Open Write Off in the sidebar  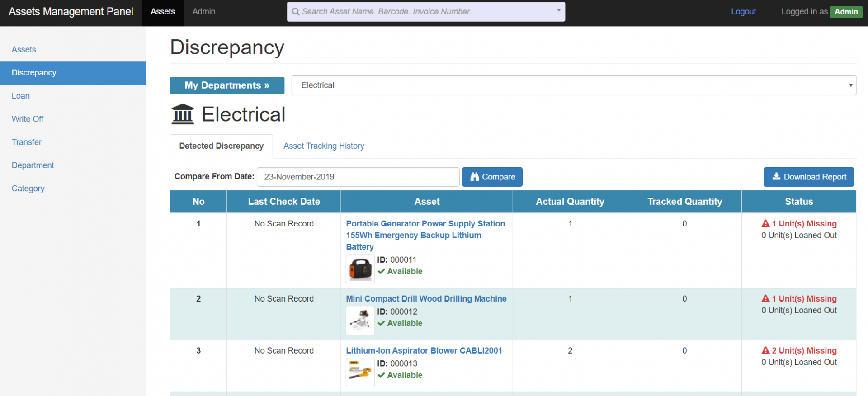[73, 119]
